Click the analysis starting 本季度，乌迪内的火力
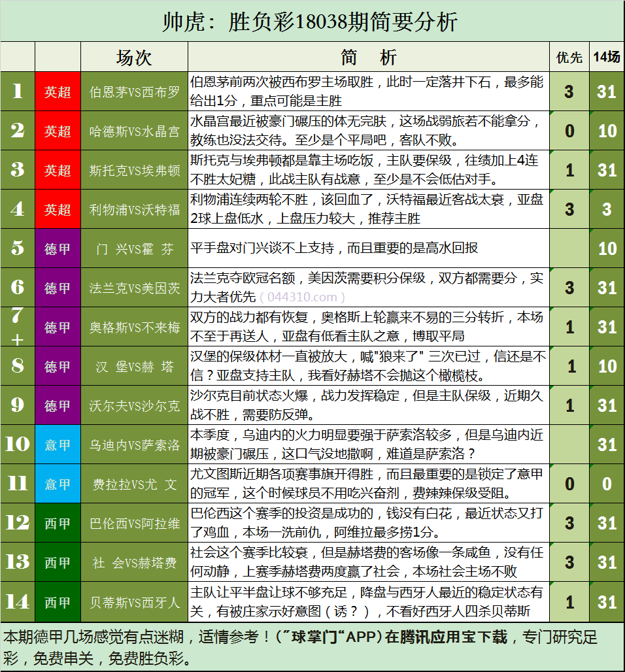625x672 pixels. point(369,445)
